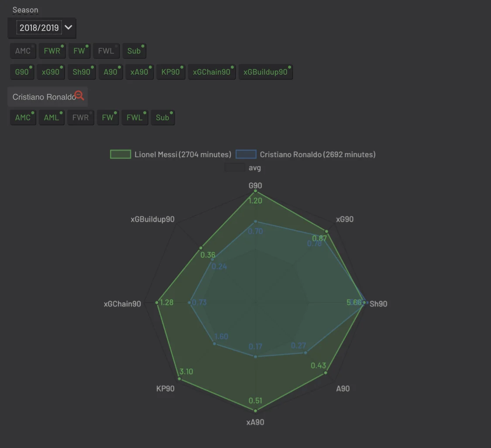This screenshot has height=448, width=491.
Task: Toggle the xGChain90 metric button
Action: [212, 72]
